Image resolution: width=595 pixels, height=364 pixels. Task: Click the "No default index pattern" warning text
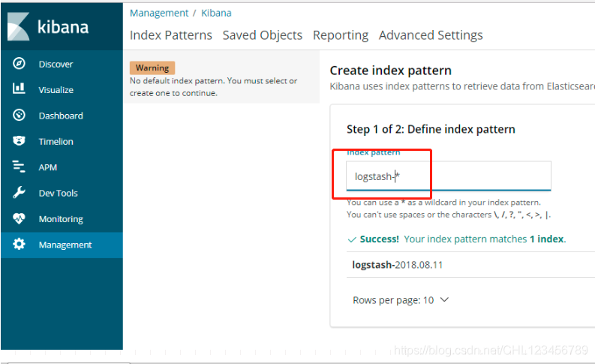214,87
